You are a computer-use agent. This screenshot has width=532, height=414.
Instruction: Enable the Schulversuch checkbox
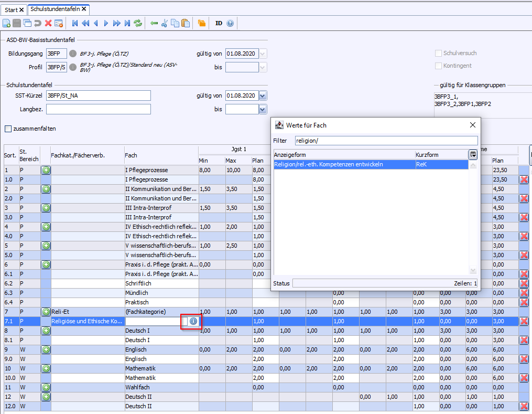tap(439, 53)
